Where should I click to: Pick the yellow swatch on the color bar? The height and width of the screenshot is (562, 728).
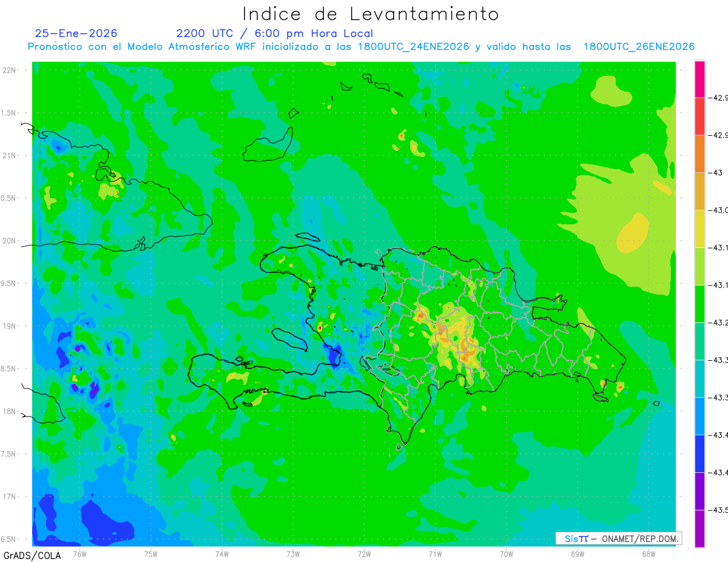(699, 229)
